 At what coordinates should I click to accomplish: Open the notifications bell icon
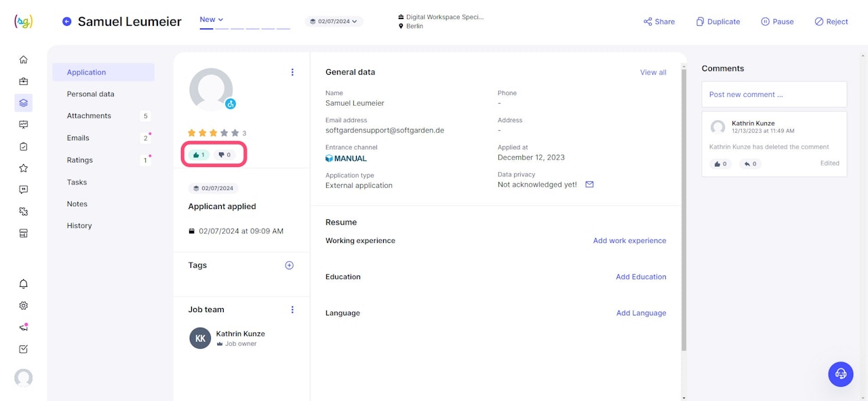tap(24, 284)
